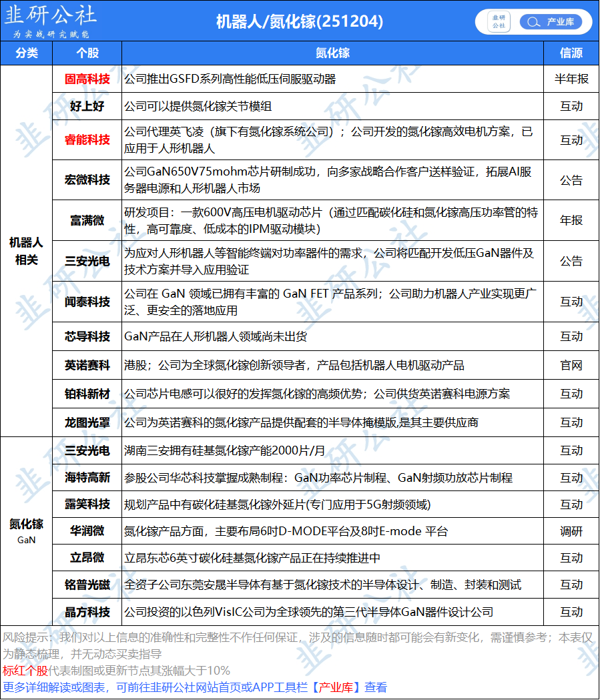Click the 分类 column header

[27, 53]
